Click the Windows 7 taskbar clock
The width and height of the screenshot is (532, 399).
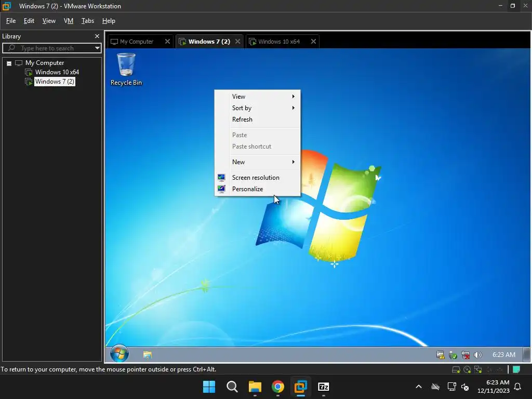coord(503,355)
